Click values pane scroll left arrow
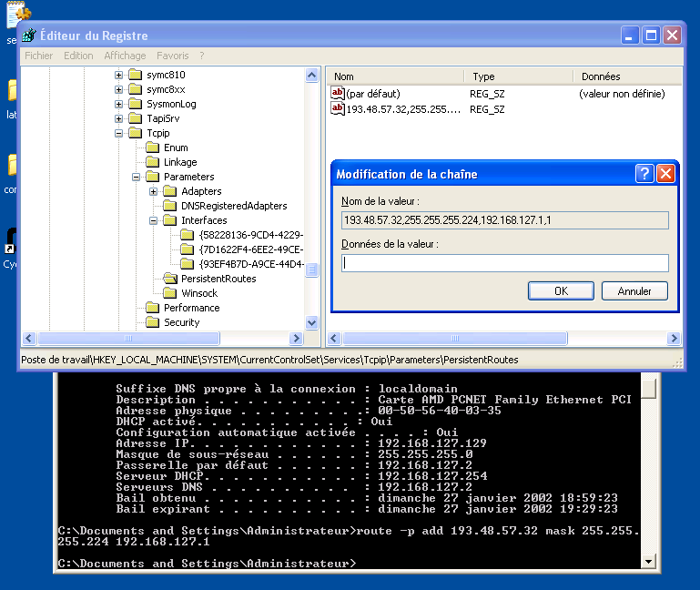 coord(334,338)
